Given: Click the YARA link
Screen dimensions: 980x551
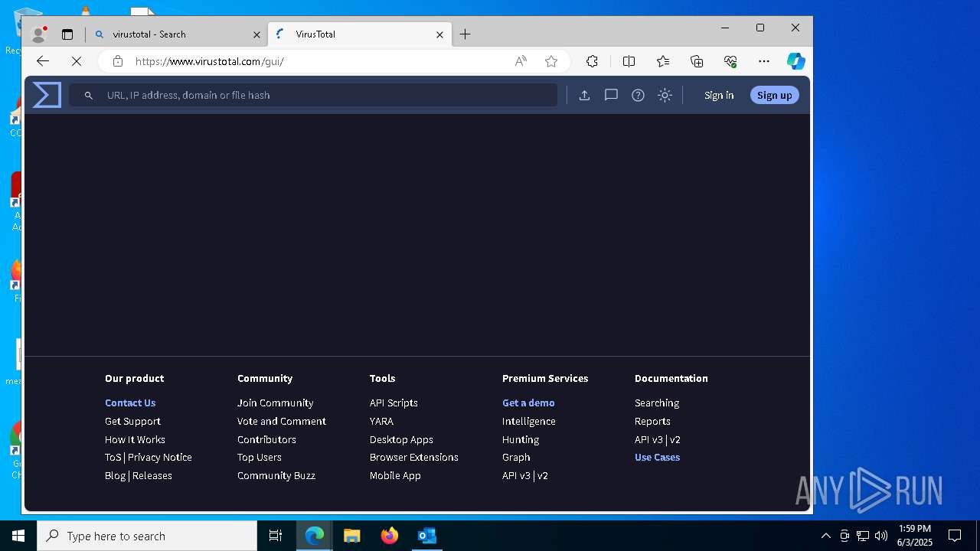Looking at the screenshot, I should pyautogui.click(x=381, y=421).
